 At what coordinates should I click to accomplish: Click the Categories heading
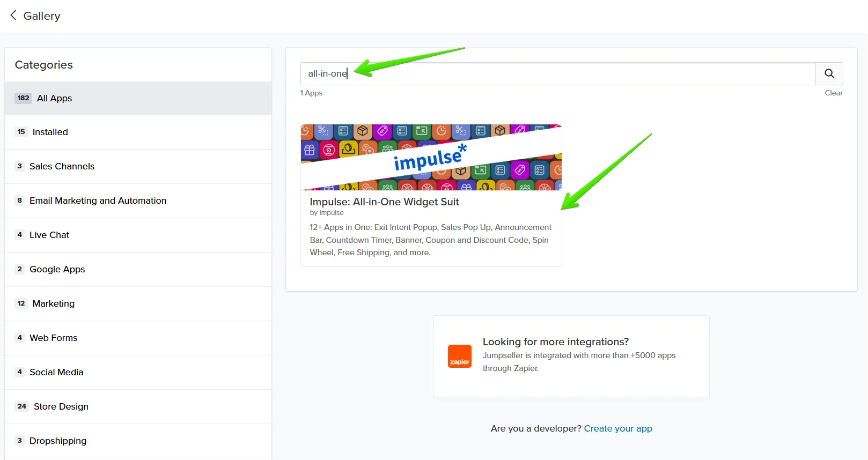44,65
